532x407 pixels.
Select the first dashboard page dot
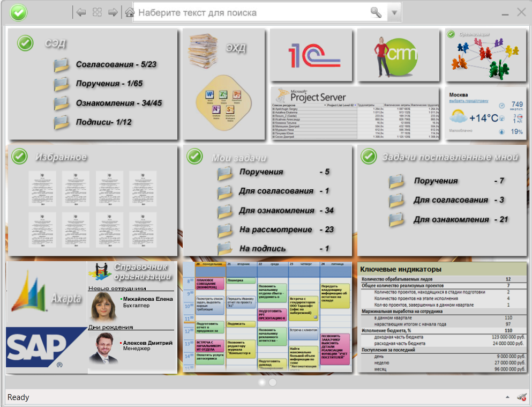tap(262, 382)
